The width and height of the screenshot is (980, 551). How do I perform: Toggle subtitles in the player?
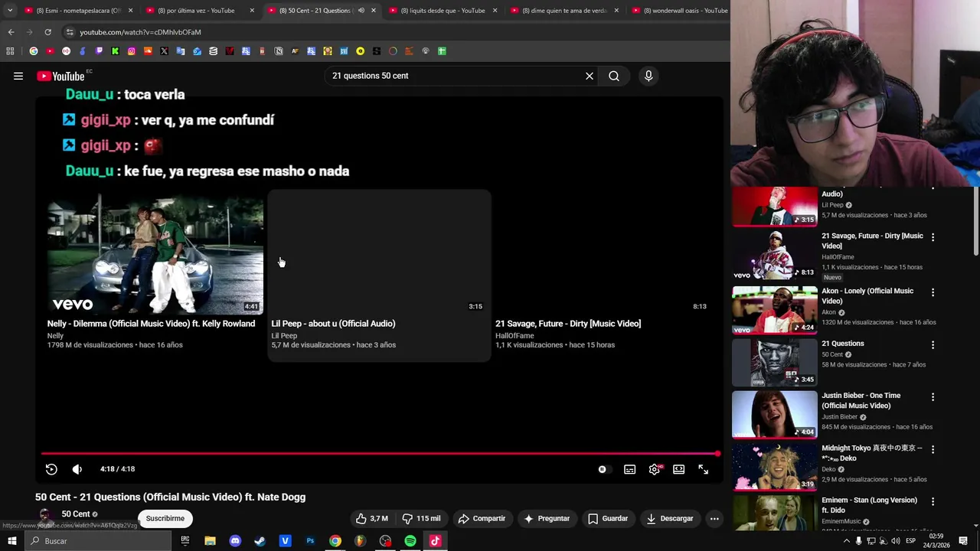629,469
